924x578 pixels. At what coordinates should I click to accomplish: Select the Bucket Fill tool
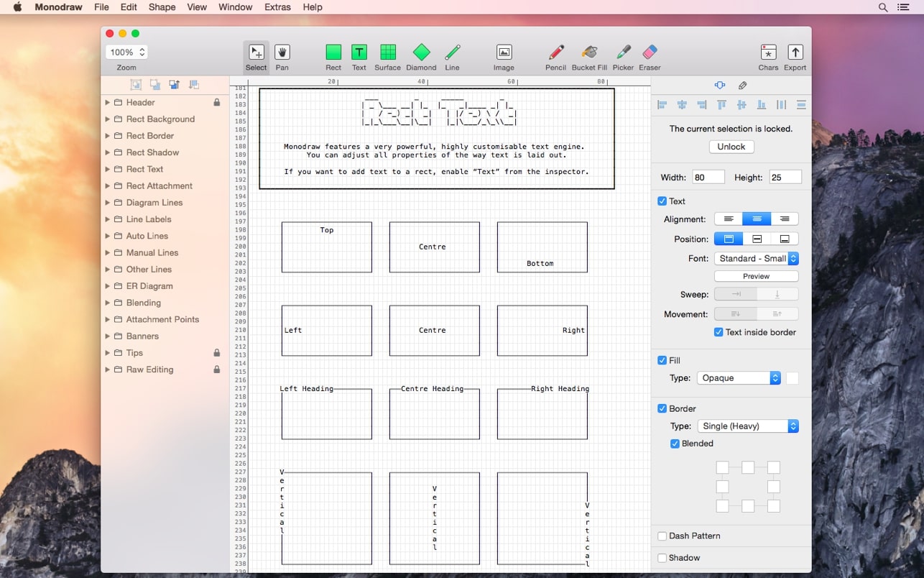[x=588, y=53]
